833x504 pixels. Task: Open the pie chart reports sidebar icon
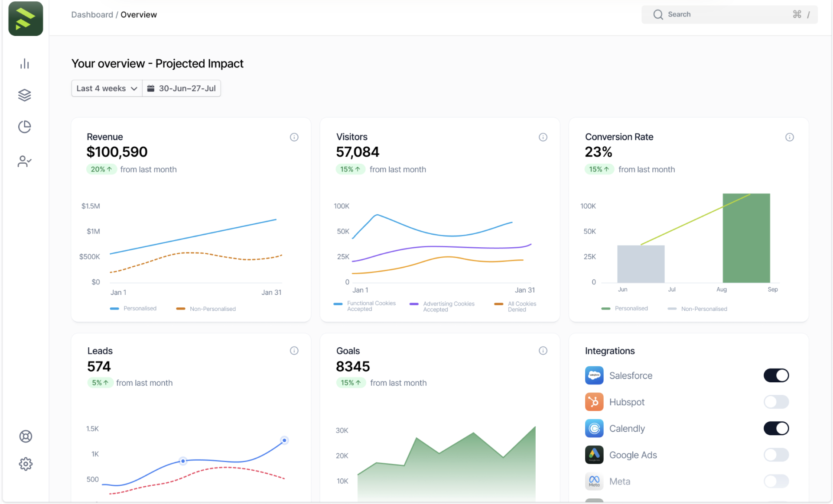click(25, 127)
